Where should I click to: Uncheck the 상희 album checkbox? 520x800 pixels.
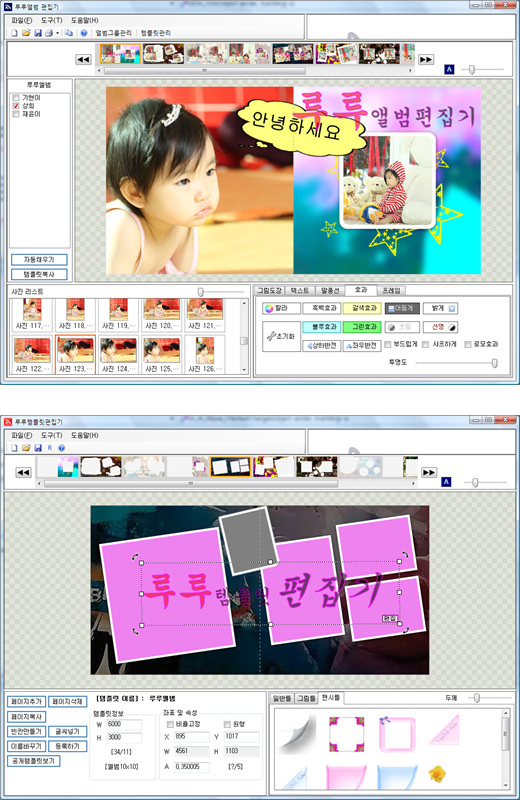coord(16,106)
